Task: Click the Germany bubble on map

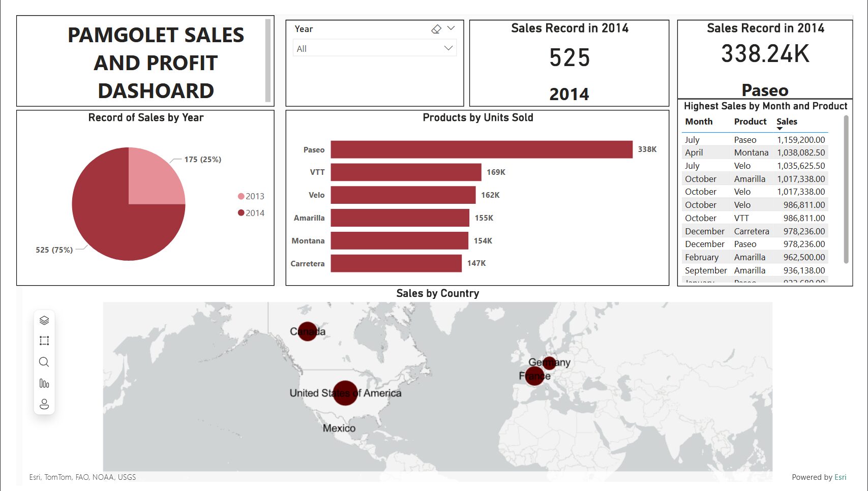Action: tap(549, 362)
